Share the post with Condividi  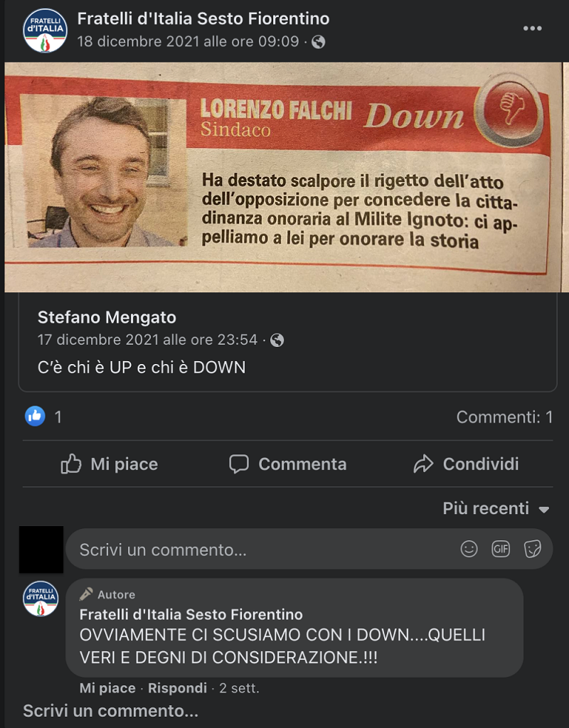(466, 464)
